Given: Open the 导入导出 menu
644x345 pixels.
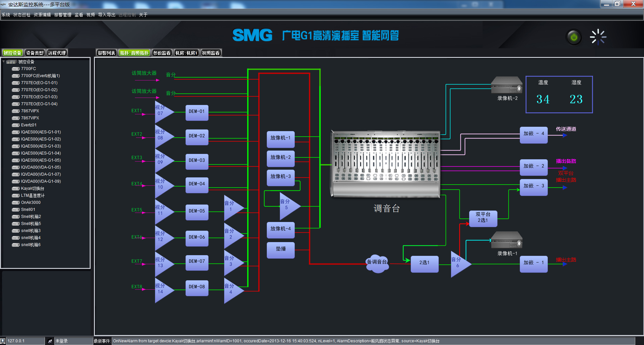Looking at the screenshot, I should pos(107,15).
